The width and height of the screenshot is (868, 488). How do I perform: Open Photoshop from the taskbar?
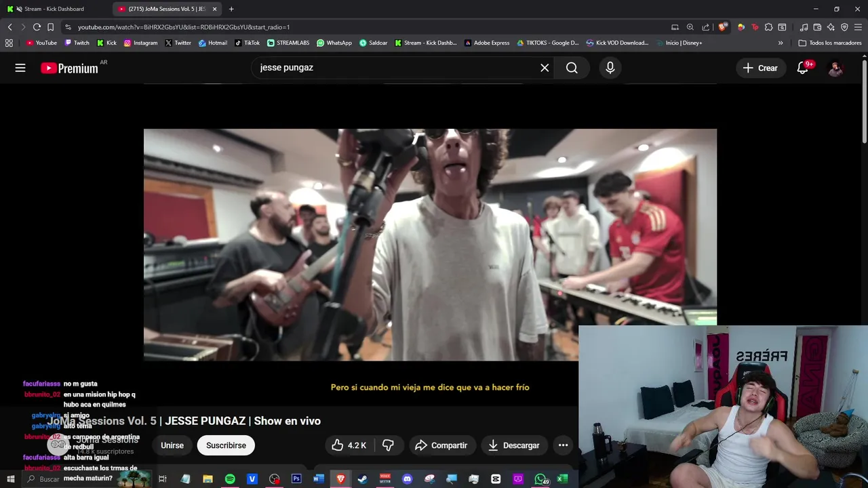296,479
